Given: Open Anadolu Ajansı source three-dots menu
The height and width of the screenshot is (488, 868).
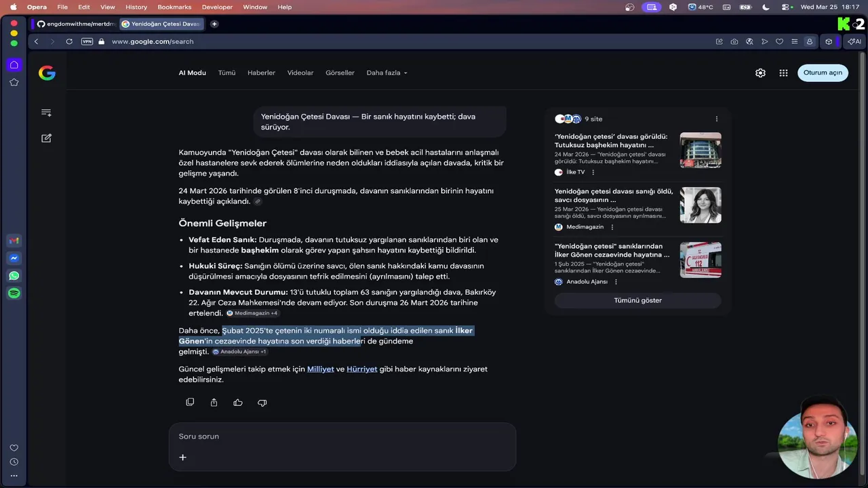Looking at the screenshot, I should [x=616, y=282].
